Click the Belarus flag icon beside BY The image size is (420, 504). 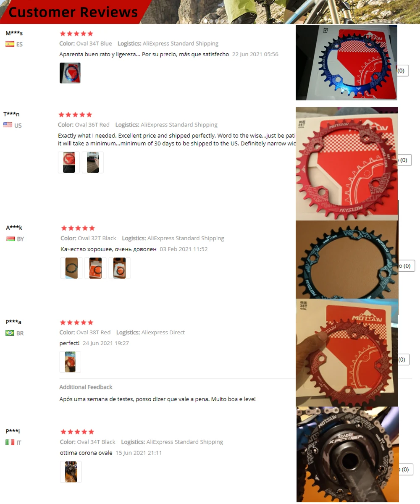(x=10, y=239)
